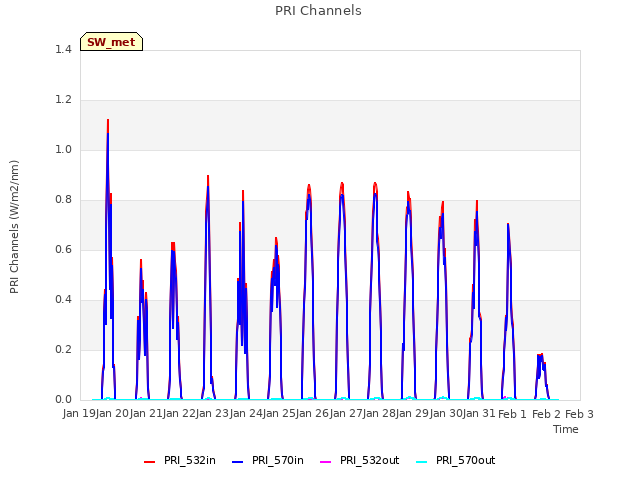This screenshot has width=640, height=480.
Task: Click the 1.4 y-axis tick label
Action: coord(63,49)
